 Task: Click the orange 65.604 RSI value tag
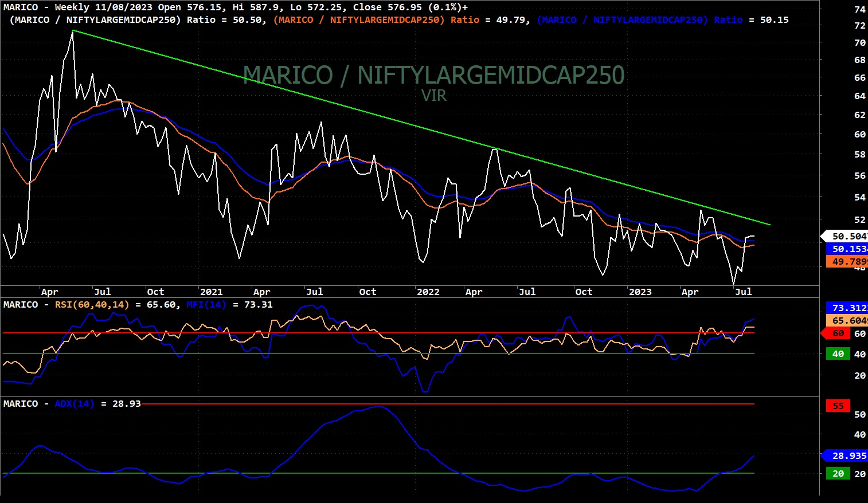tap(847, 321)
